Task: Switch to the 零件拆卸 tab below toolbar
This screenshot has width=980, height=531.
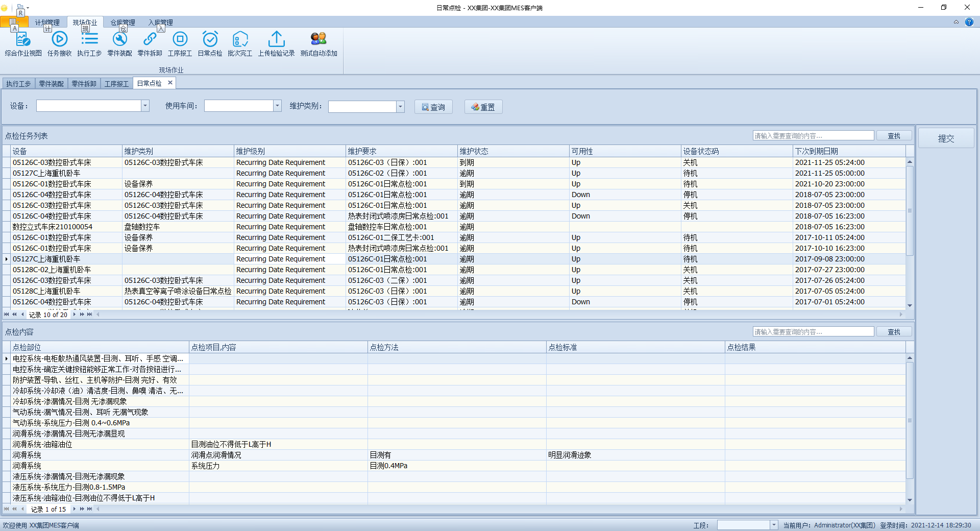Action: [x=84, y=83]
